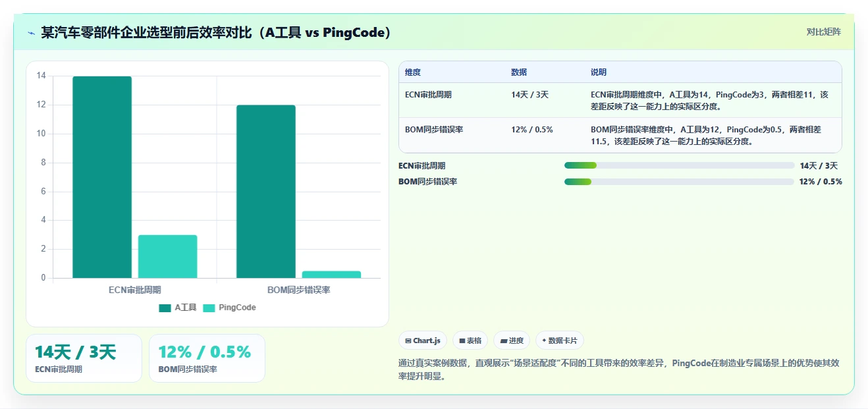Viewport: 868px width, 409px height.
Task: Click the ECN审批周期 chart axis label
Action: click(x=135, y=290)
